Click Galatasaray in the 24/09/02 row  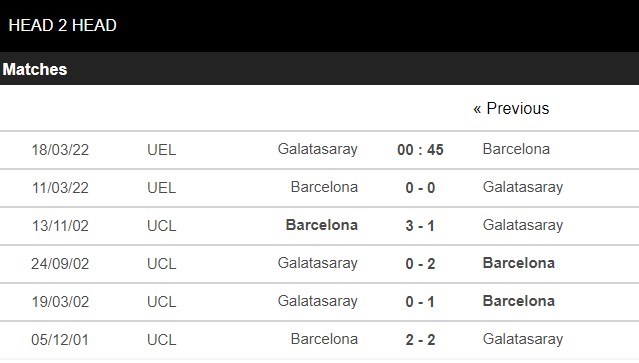(x=317, y=263)
